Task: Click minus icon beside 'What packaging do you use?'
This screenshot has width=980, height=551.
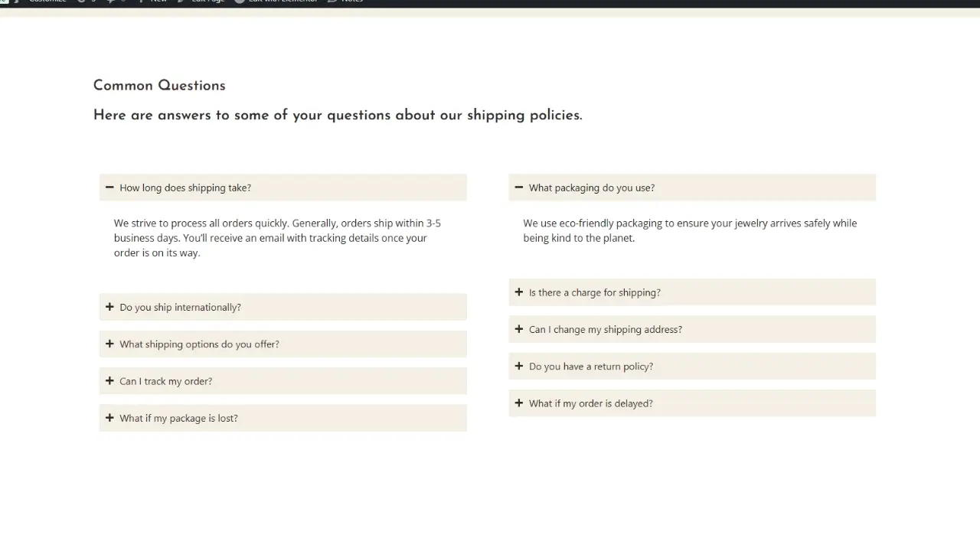Action: [x=519, y=187]
